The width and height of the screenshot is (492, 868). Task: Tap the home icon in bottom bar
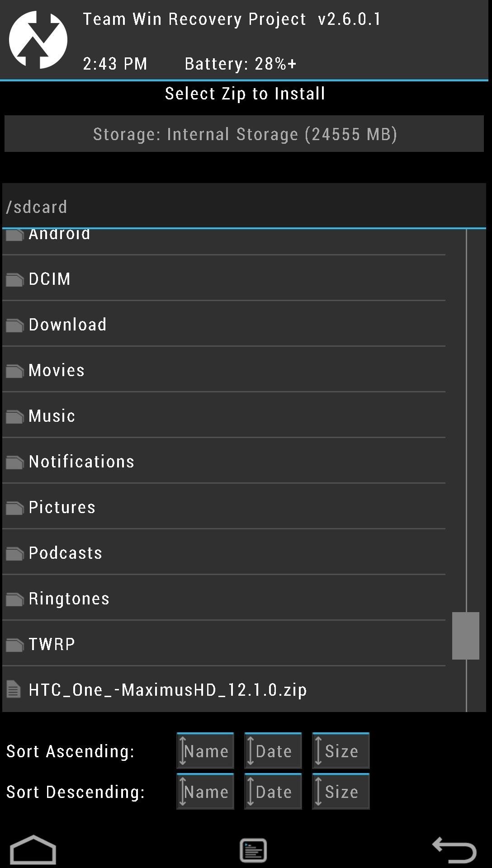pyautogui.click(x=33, y=849)
